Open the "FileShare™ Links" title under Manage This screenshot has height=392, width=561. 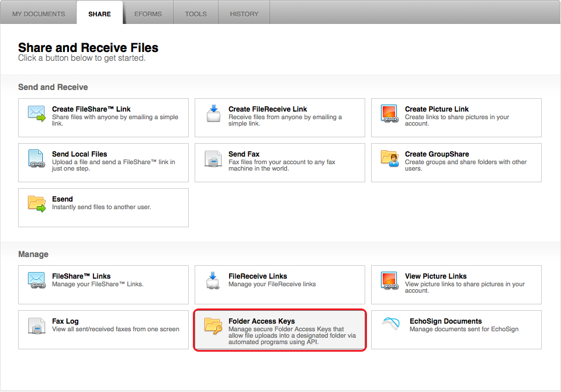pos(81,276)
